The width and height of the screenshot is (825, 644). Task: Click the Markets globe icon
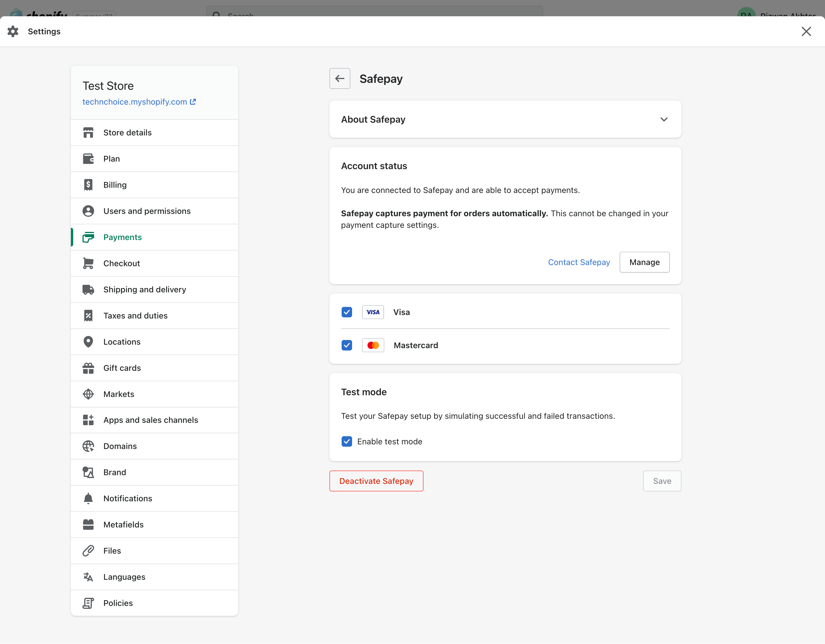[88, 394]
